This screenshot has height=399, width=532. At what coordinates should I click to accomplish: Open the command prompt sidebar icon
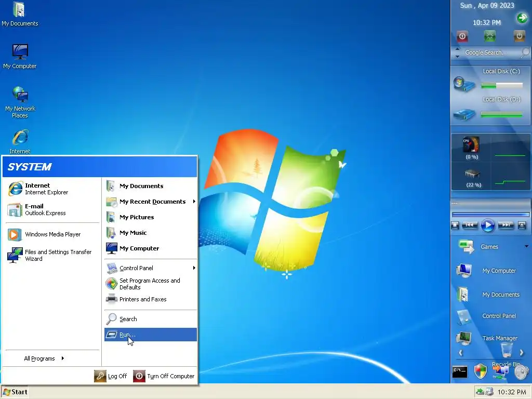[460, 372]
